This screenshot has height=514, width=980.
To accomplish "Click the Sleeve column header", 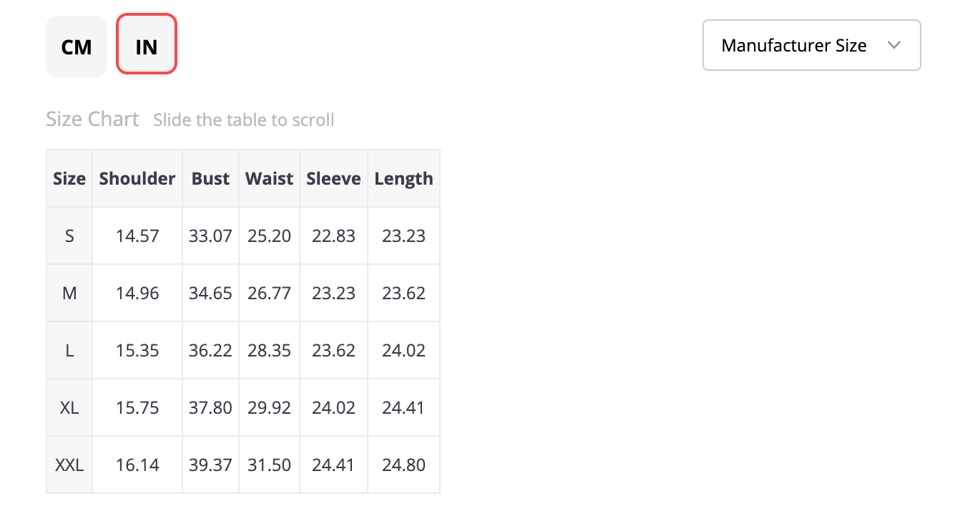I will tap(333, 179).
